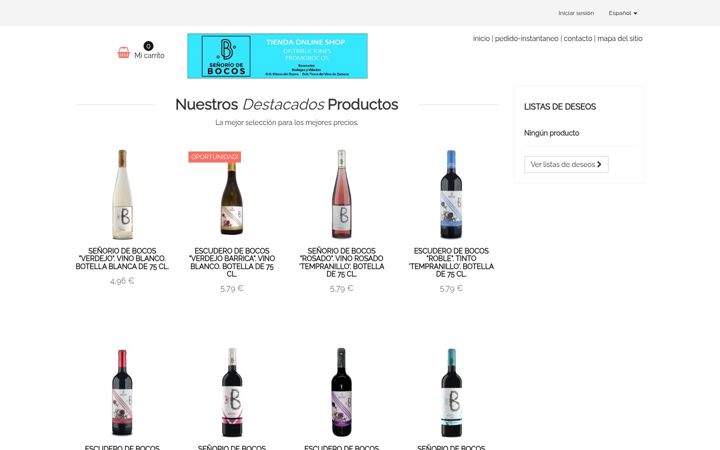This screenshot has width=720, height=450.
Task: Click the Ningún producto text
Action: (551, 133)
